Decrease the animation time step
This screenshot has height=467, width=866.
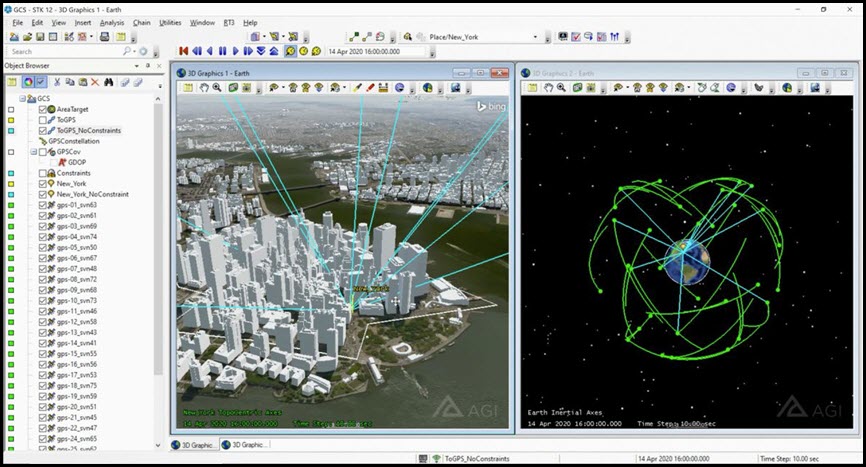click(x=261, y=51)
